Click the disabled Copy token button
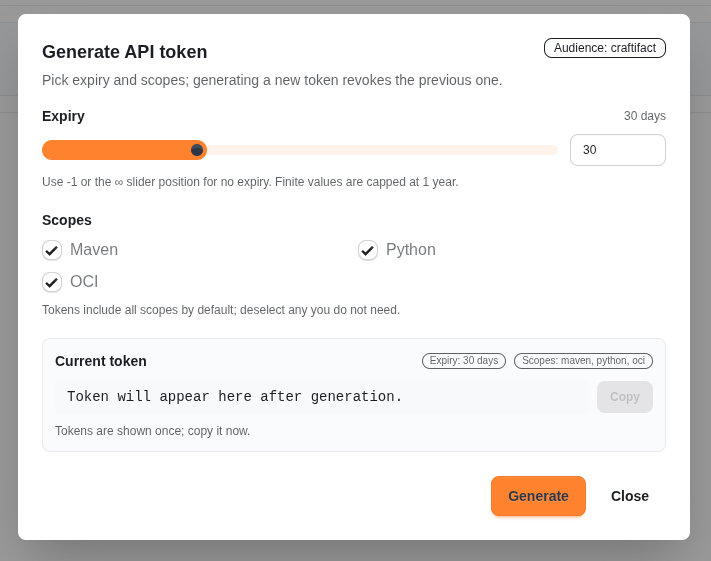711x561 pixels. point(624,397)
